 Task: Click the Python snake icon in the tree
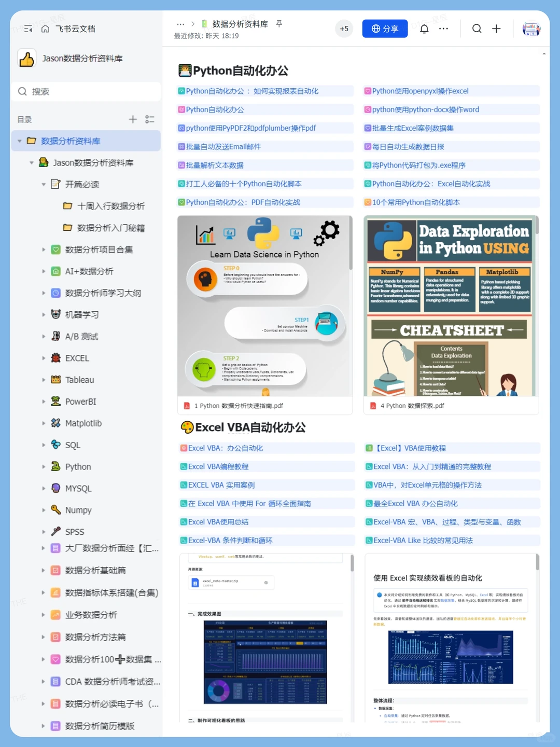point(56,466)
